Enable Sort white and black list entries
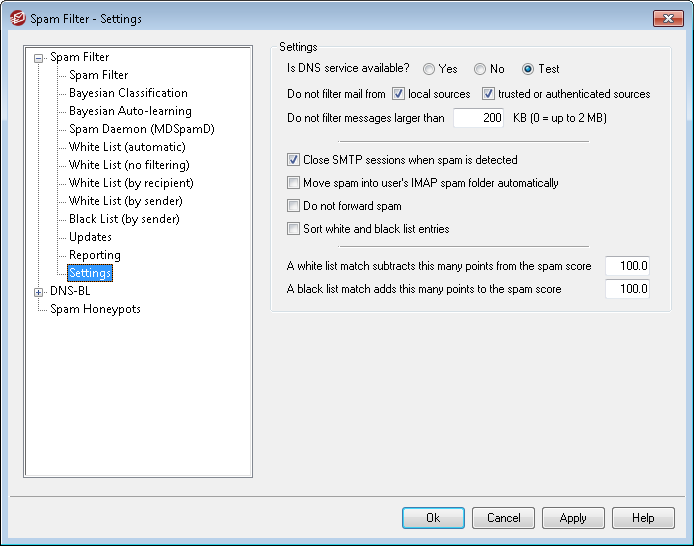The image size is (694, 546). 294,229
